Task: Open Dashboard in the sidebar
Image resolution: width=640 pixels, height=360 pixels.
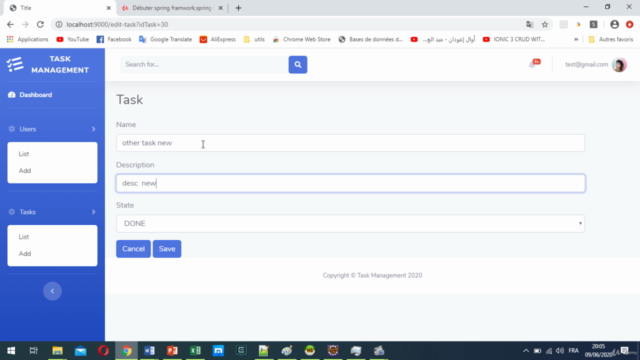Action: (30, 95)
